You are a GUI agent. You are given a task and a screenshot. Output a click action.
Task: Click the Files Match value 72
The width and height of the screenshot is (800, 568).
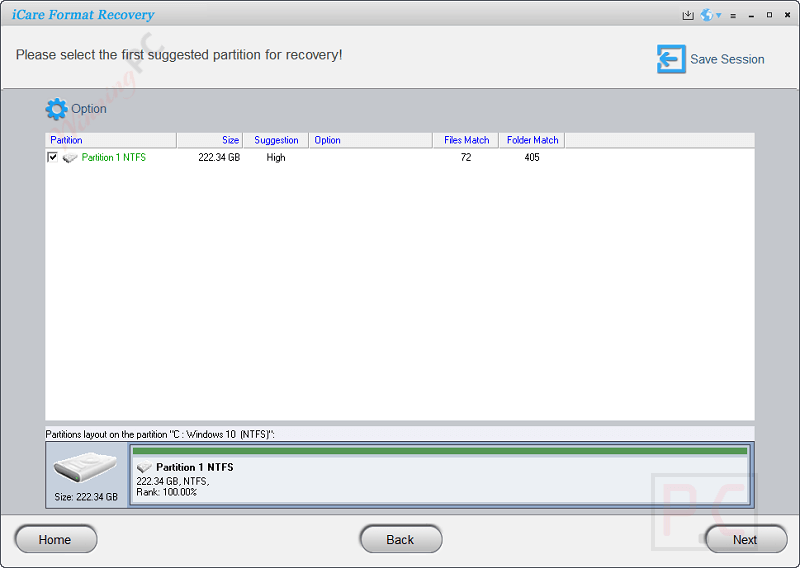(466, 157)
